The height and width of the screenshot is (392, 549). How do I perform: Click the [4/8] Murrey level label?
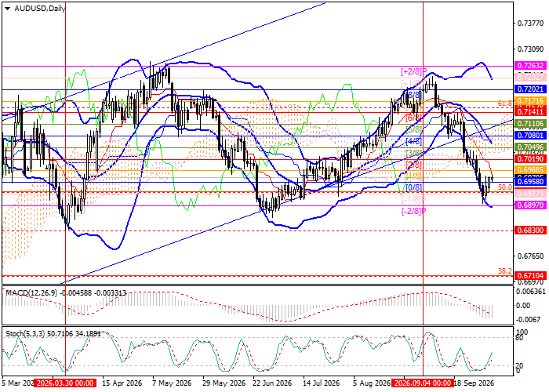click(414, 141)
